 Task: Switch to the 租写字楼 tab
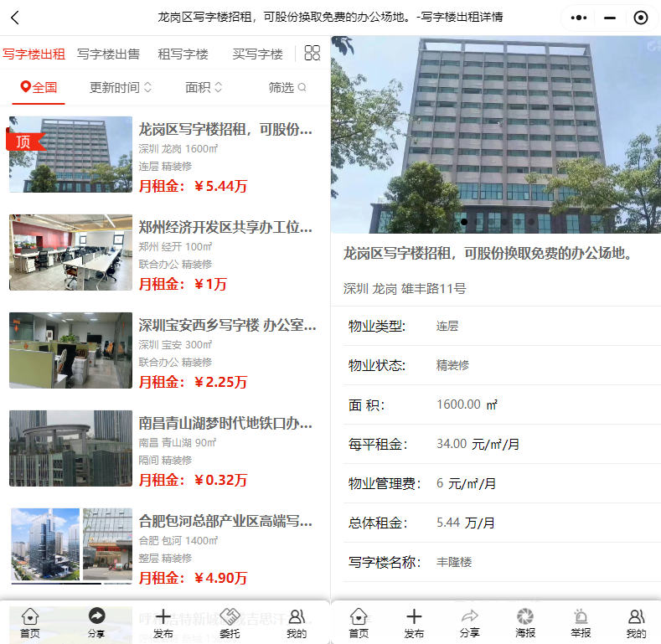point(183,54)
